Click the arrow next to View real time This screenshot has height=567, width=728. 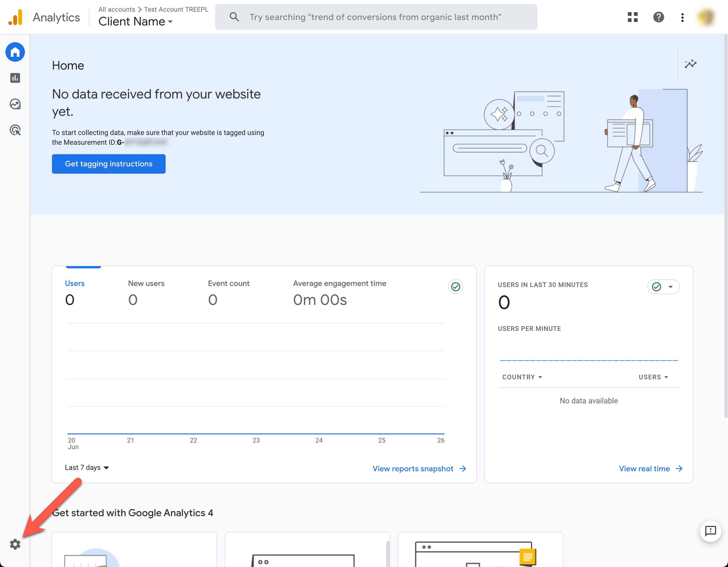click(679, 469)
